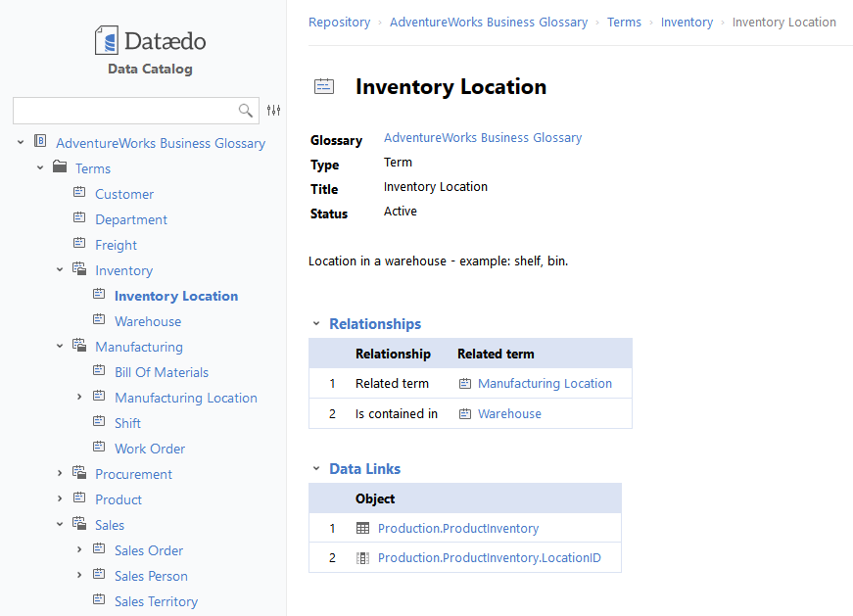
Task: Expand the Sales Order tree node
Action: pos(79,550)
